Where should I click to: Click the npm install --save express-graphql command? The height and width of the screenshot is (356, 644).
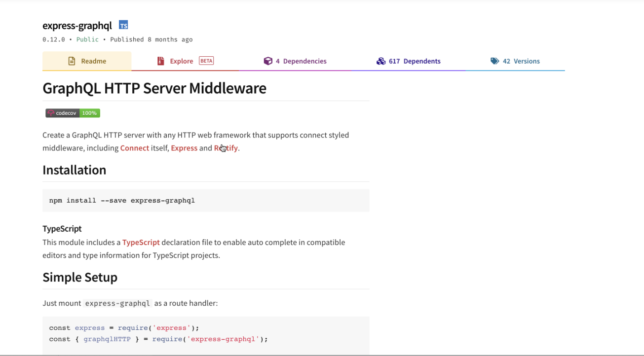point(122,201)
